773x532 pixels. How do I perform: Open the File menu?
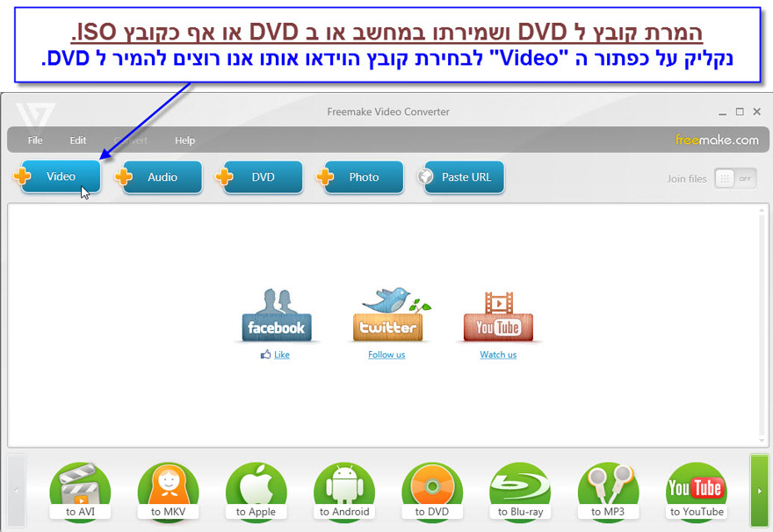[35, 140]
